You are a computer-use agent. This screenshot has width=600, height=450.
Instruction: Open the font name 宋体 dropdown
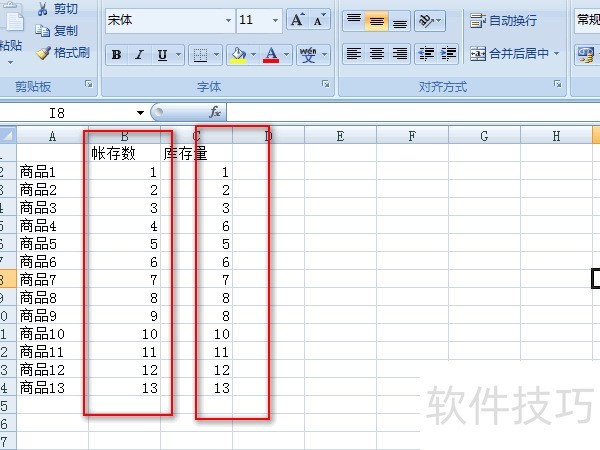click(x=228, y=20)
